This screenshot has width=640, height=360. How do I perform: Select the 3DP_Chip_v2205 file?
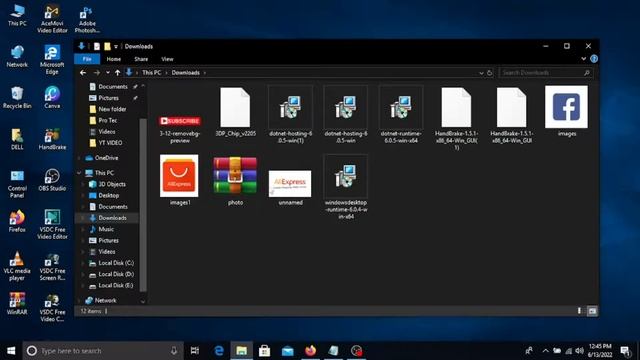pos(236,111)
